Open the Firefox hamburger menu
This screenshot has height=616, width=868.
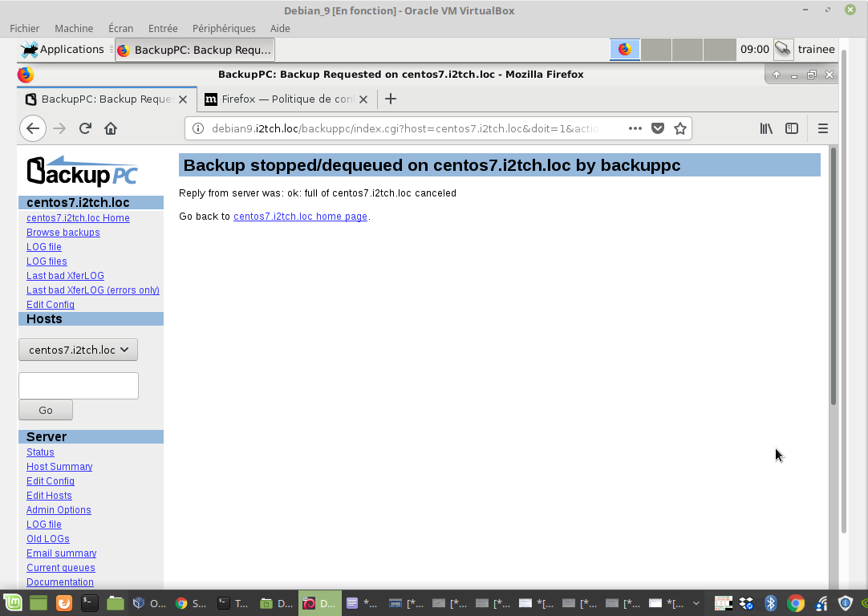[x=822, y=128]
